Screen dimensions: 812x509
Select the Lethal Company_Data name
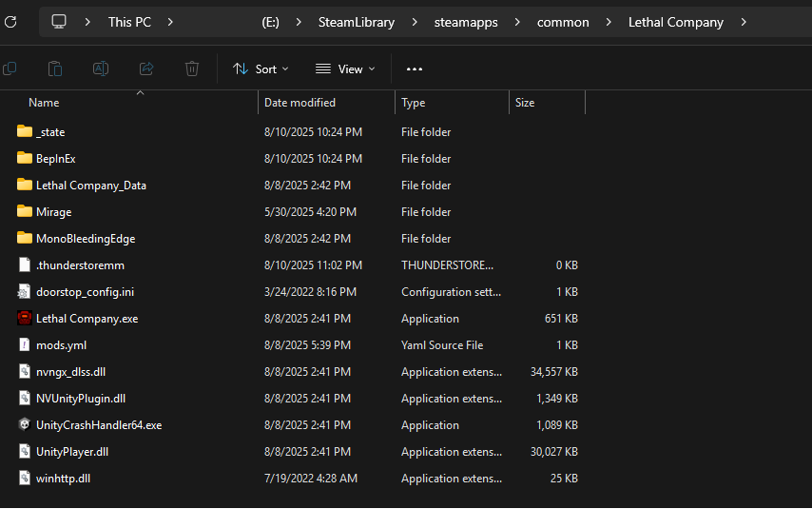91,186
